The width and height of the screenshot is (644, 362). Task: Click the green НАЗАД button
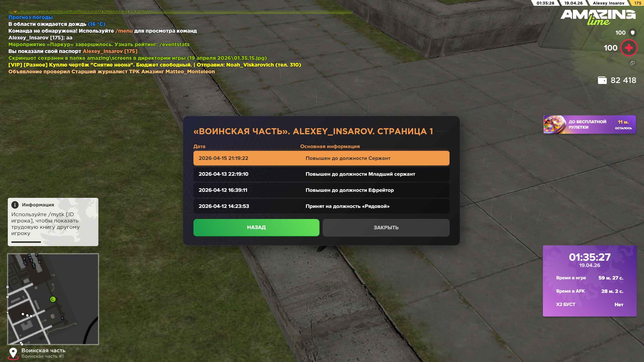(x=256, y=227)
